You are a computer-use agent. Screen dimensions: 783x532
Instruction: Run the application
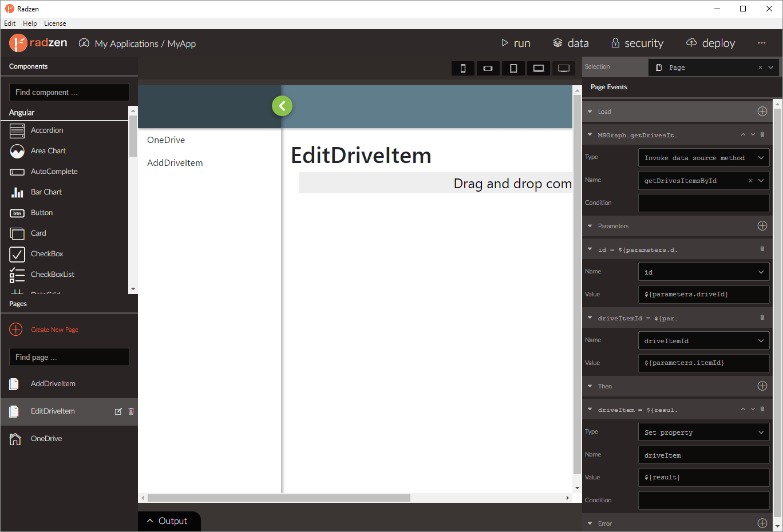[516, 43]
